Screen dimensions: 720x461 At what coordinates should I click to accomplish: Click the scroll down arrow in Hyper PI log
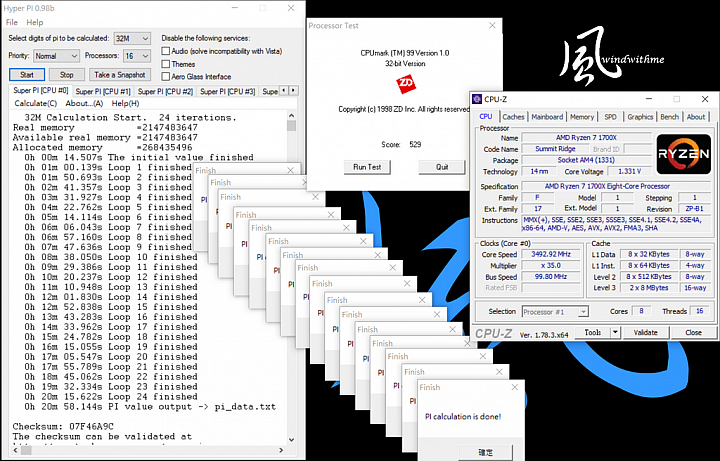coord(291,439)
